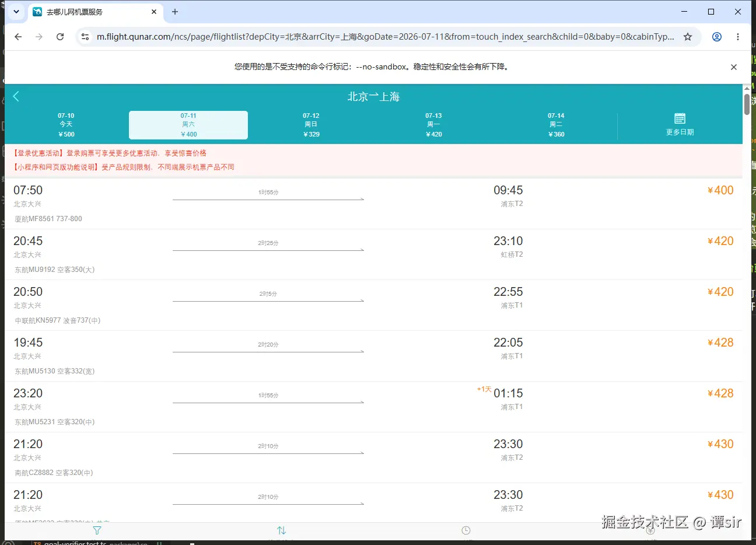
Task: Reload the flight list page
Action: [60, 37]
